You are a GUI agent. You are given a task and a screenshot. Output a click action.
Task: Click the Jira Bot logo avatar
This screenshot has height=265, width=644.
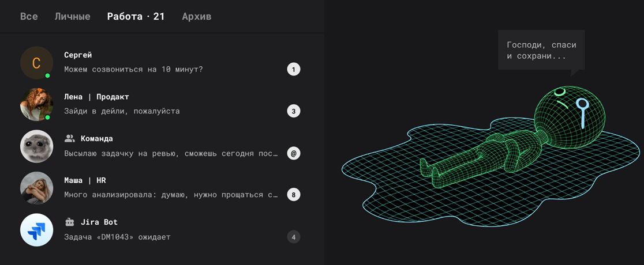(36, 230)
